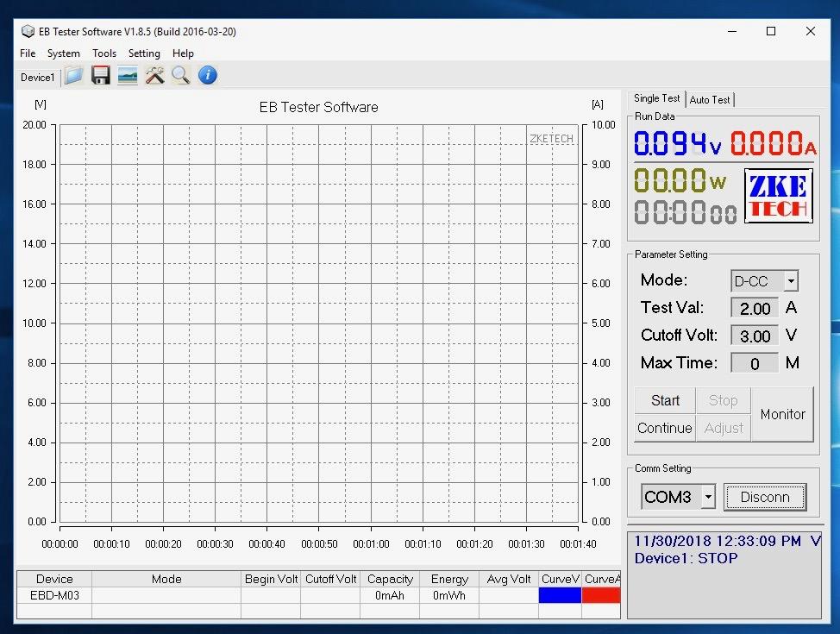Open the hammer and wrench tools icon
840x634 pixels.
[154, 76]
